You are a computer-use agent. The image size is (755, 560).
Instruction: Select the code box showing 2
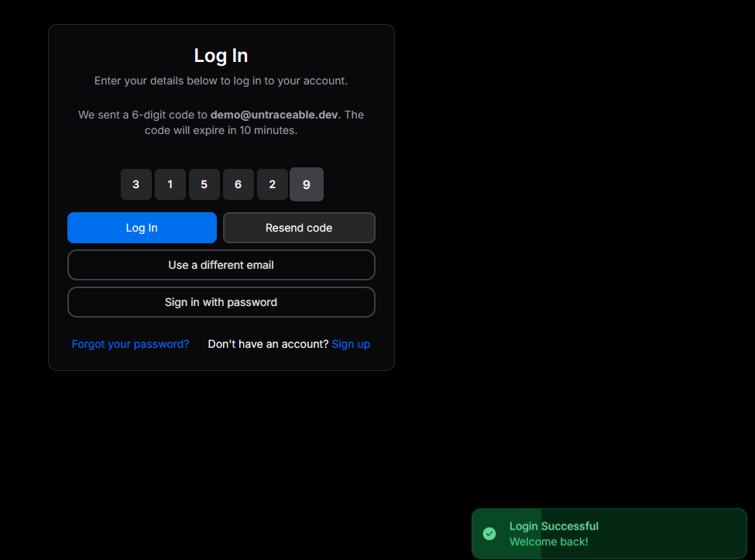[273, 184]
